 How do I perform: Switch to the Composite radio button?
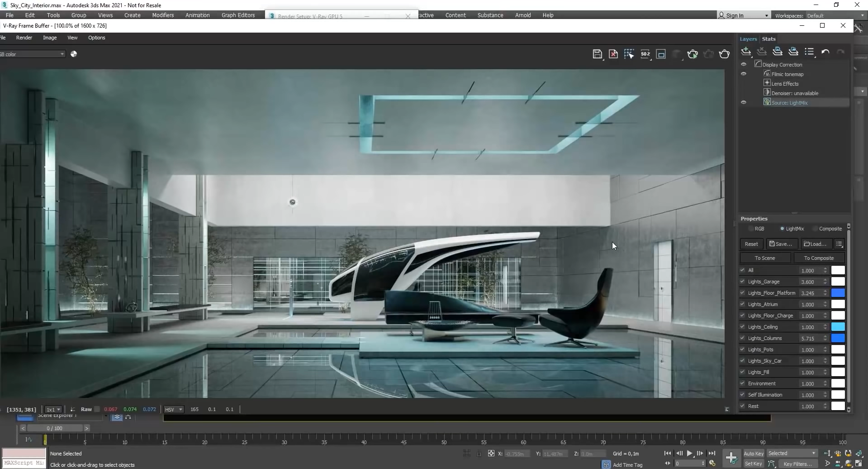click(x=814, y=229)
